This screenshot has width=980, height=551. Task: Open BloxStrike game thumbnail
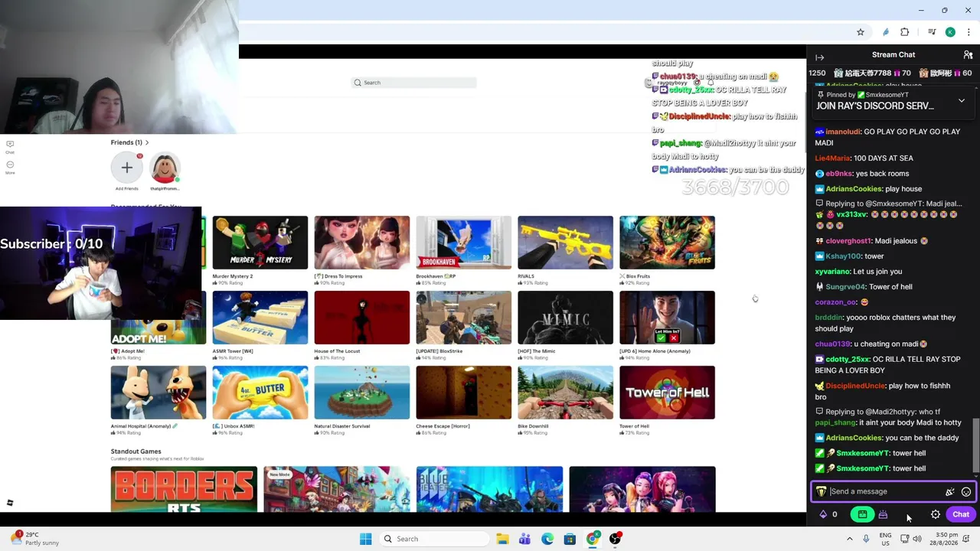(464, 318)
